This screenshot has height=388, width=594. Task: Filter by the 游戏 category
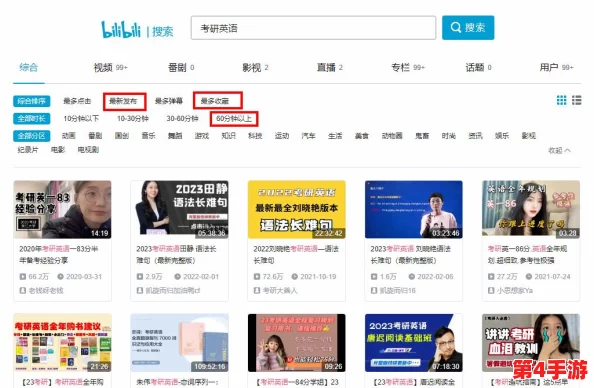click(x=202, y=136)
